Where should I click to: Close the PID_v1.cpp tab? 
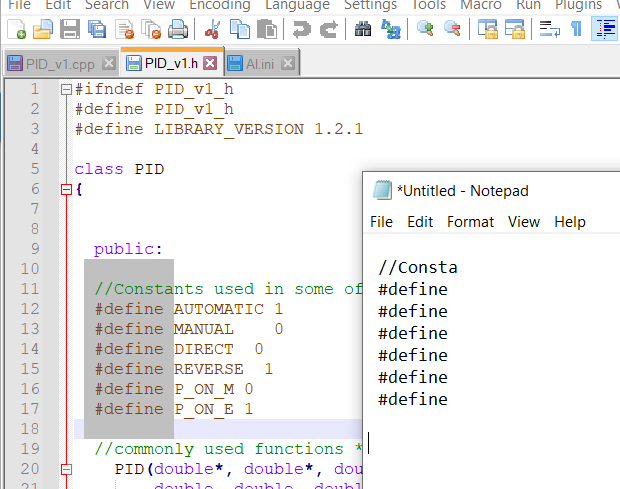[x=108, y=63]
